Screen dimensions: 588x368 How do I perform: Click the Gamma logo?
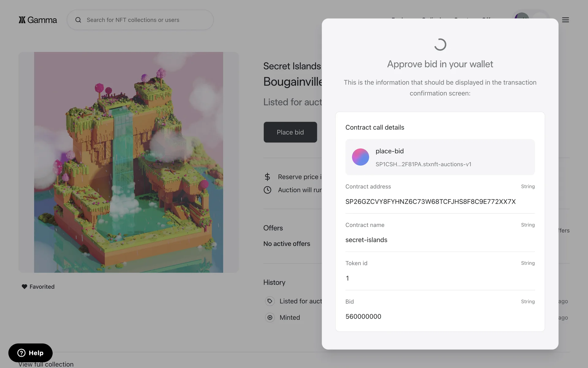coord(38,20)
